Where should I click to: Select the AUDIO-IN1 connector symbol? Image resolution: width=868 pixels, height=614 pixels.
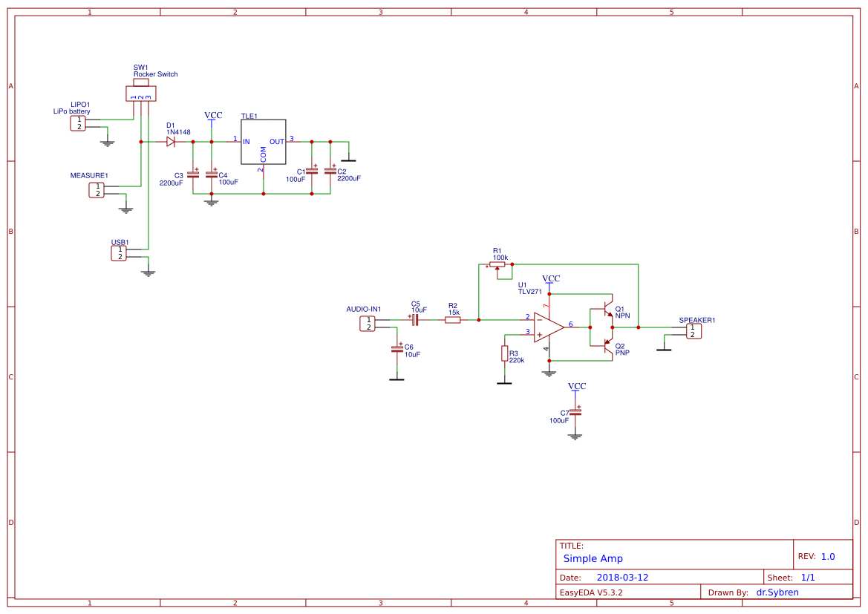(368, 323)
